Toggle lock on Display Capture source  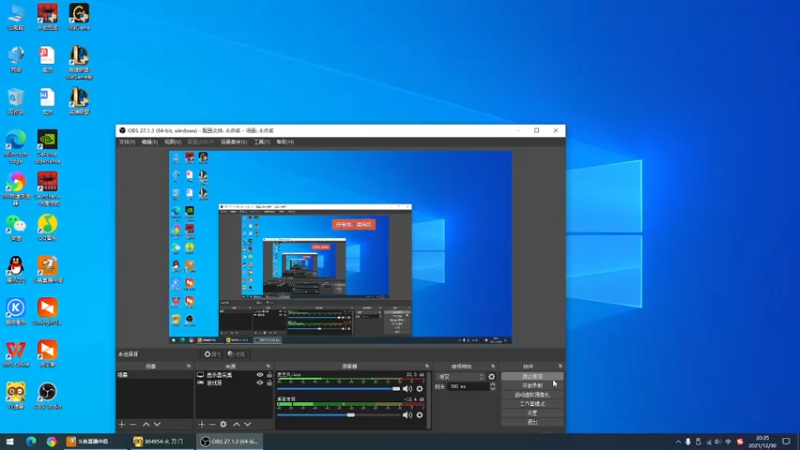coord(269,375)
